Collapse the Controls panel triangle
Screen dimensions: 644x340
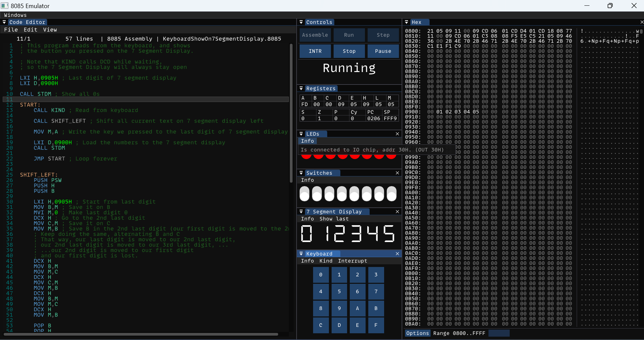tap(301, 22)
